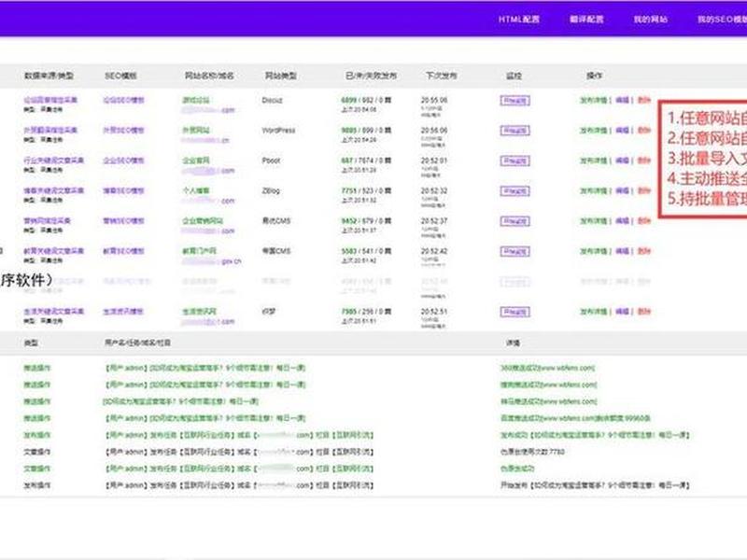Open the 我的SEO模板 navigation item

pos(722,20)
